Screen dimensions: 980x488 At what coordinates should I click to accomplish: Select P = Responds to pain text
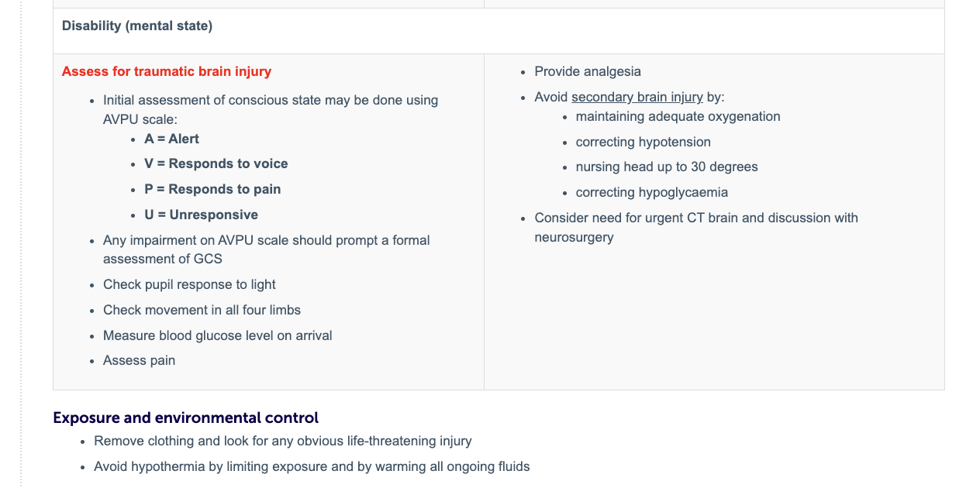[212, 189]
